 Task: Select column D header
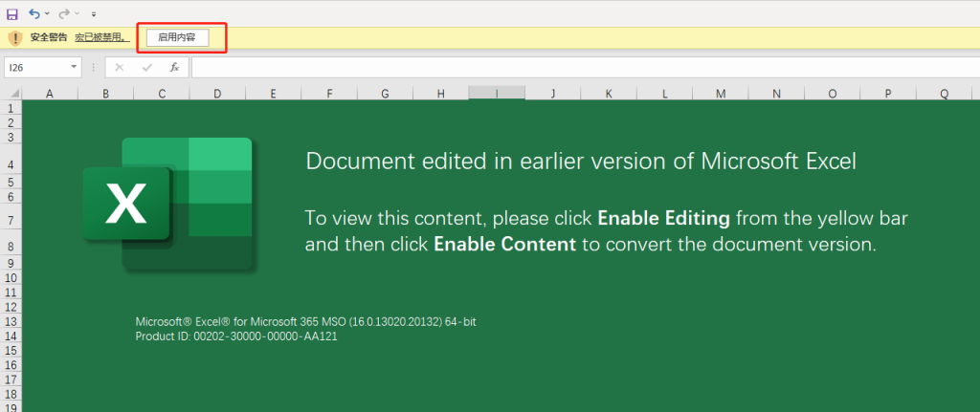pyautogui.click(x=217, y=94)
